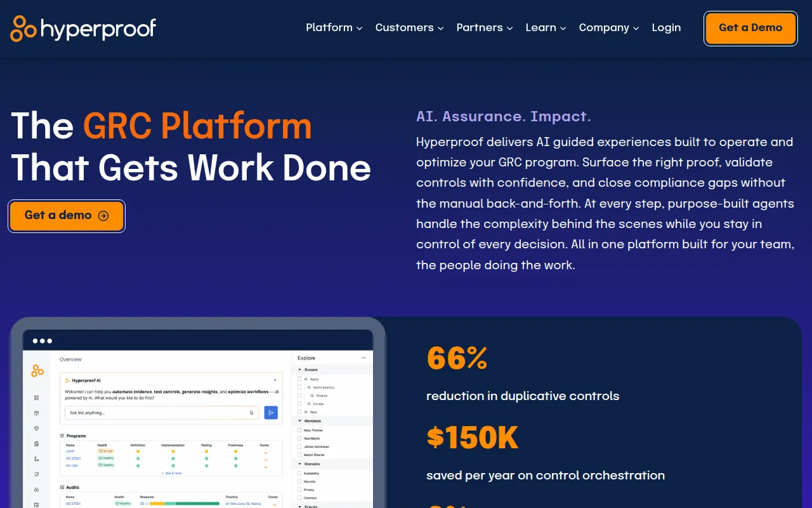Click the $150K statistic
812x508 pixels.
tap(473, 438)
